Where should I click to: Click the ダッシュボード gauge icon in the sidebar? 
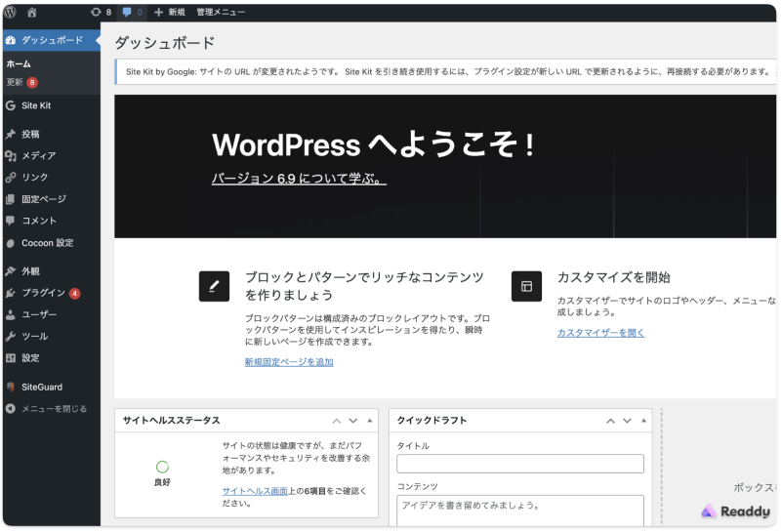(x=11, y=40)
